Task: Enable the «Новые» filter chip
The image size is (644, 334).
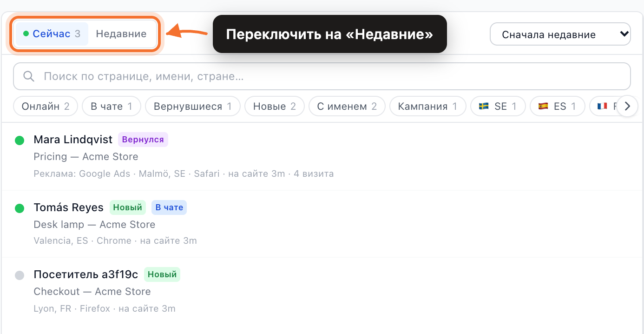Action: tap(275, 106)
